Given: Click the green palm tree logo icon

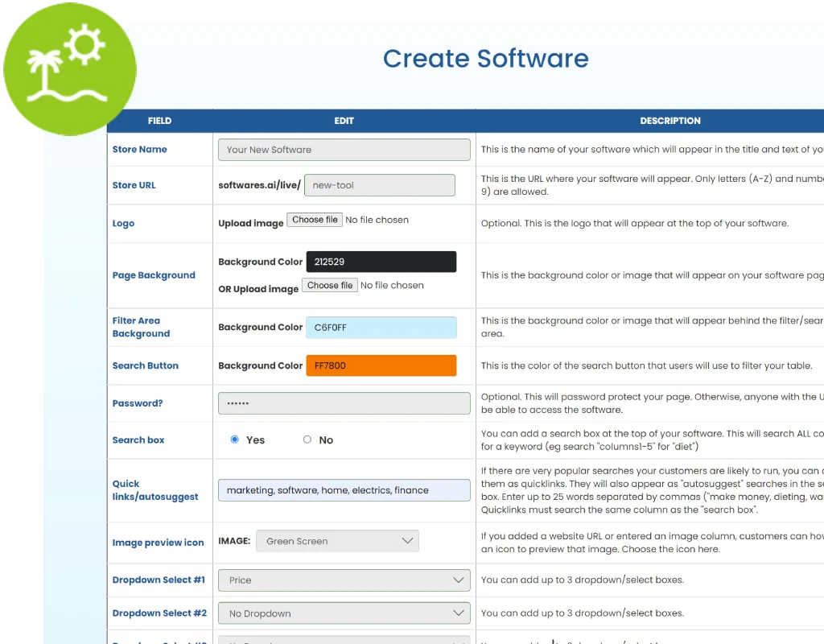Looking at the screenshot, I should click(70, 69).
